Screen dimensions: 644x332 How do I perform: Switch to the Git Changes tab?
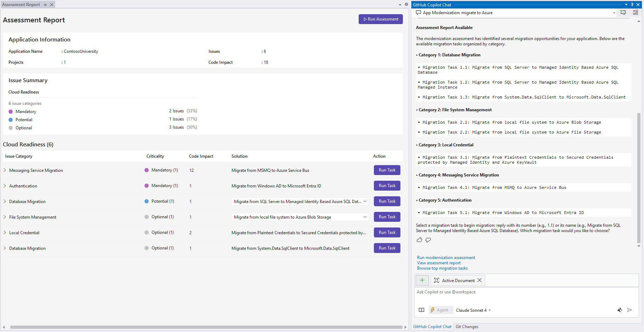pos(467,326)
